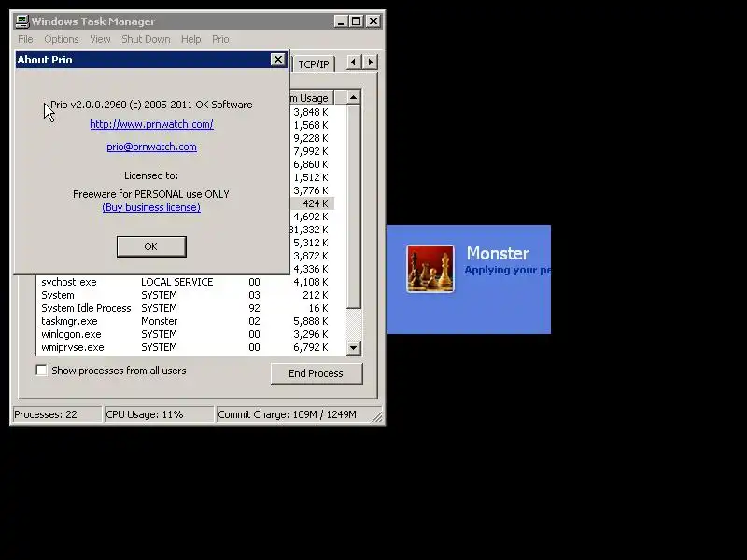Click the CPU Usage: 11% status entry
Screen dimensions: 747x560
pos(158,414)
